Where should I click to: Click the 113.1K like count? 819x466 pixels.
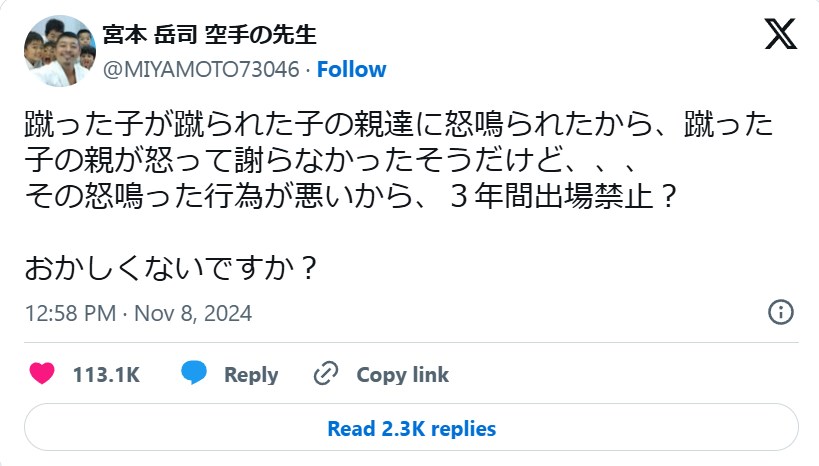click(x=105, y=375)
